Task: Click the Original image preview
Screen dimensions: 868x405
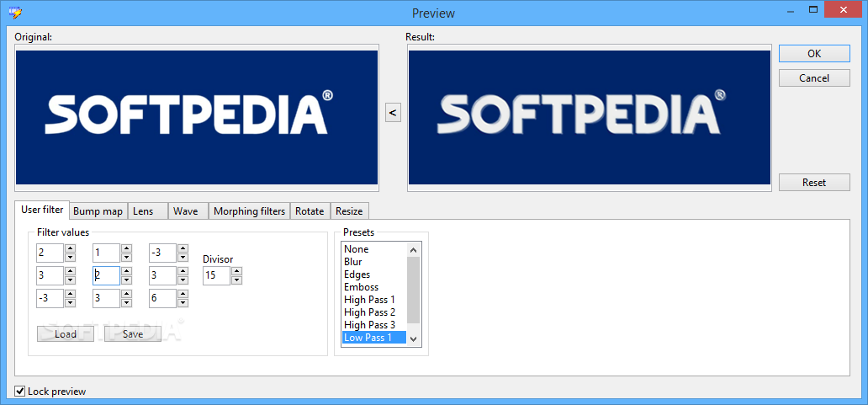Action: 197,117
